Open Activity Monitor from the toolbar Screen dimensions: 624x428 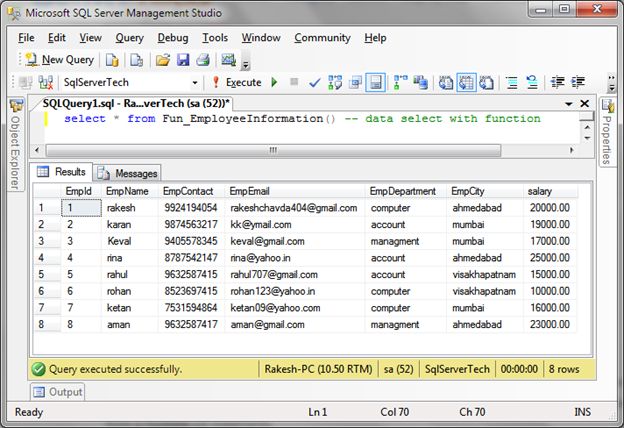(x=229, y=60)
